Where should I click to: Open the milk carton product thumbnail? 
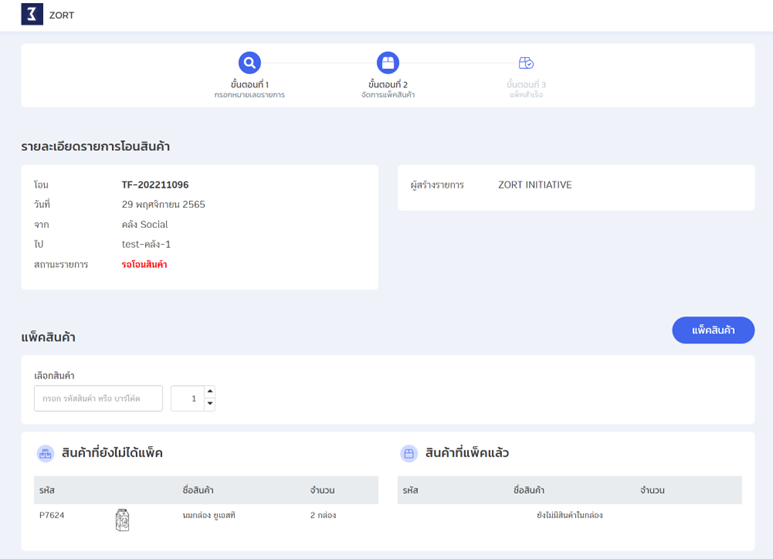tap(122, 519)
